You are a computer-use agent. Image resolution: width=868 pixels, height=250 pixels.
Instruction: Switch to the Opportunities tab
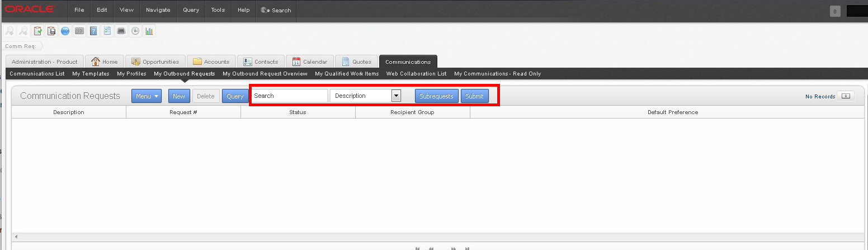[x=155, y=62]
